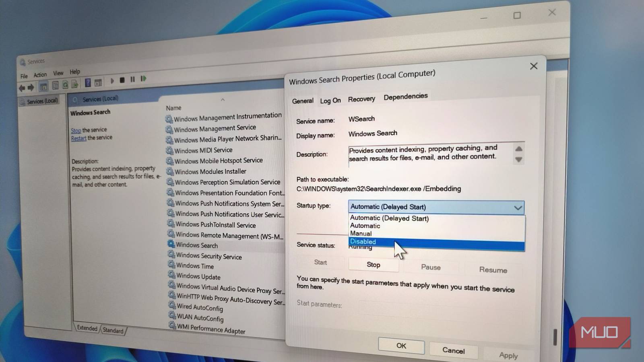Pause the service via the pause toolbar icon
Viewport: 644px width, 362px height.
133,80
